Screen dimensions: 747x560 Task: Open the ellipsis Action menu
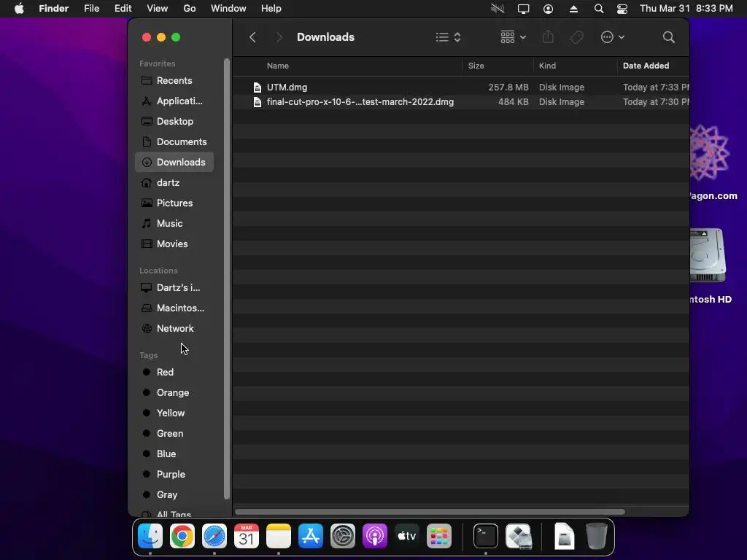[x=613, y=37]
